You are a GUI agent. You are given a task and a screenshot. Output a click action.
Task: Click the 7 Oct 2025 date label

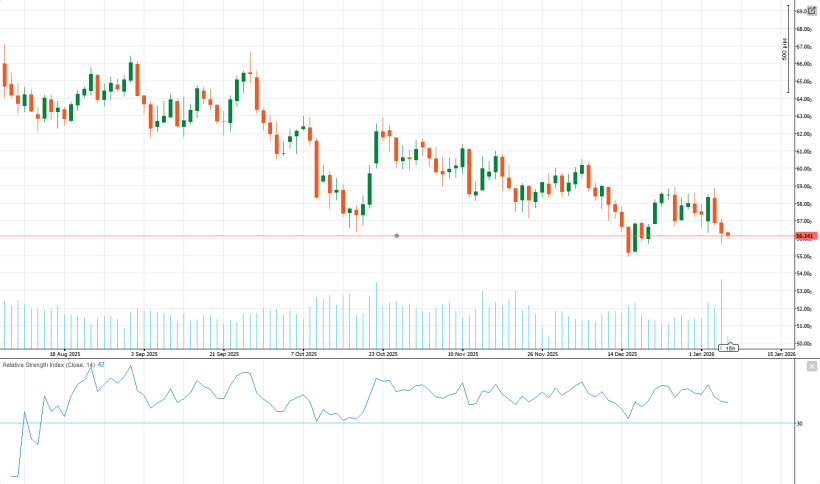tap(304, 354)
